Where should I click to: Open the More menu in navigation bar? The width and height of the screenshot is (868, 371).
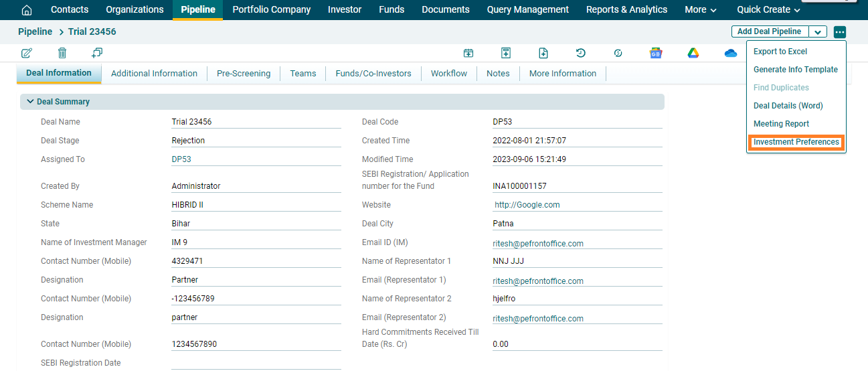701,9
